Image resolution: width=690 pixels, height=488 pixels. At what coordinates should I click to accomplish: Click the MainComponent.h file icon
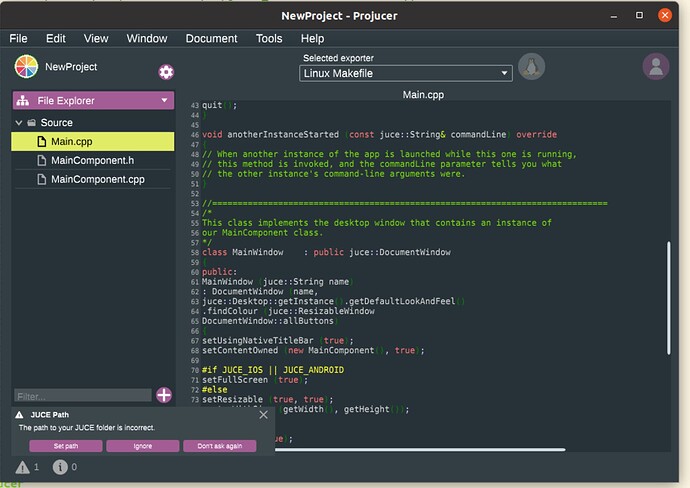pyautogui.click(x=41, y=161)
